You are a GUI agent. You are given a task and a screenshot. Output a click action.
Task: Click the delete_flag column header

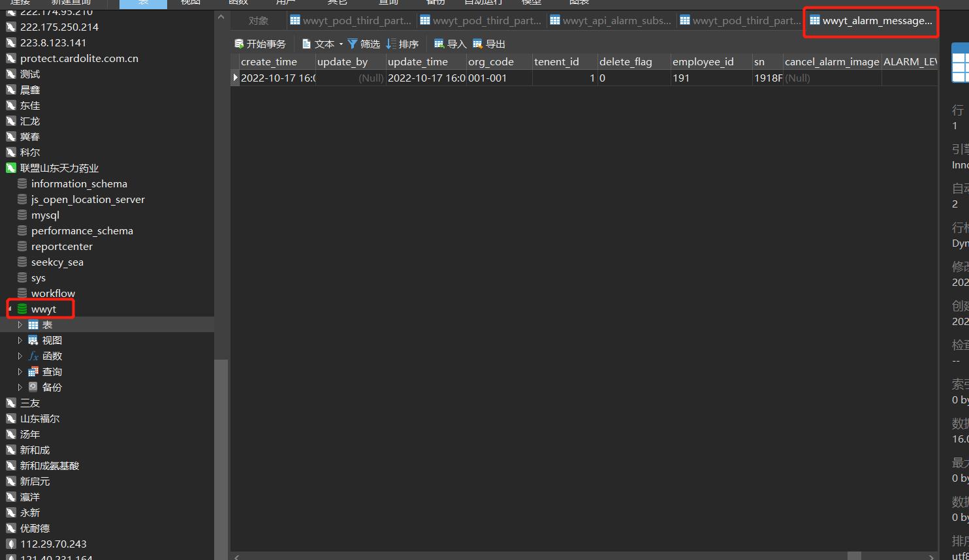(x=634, y=61)
